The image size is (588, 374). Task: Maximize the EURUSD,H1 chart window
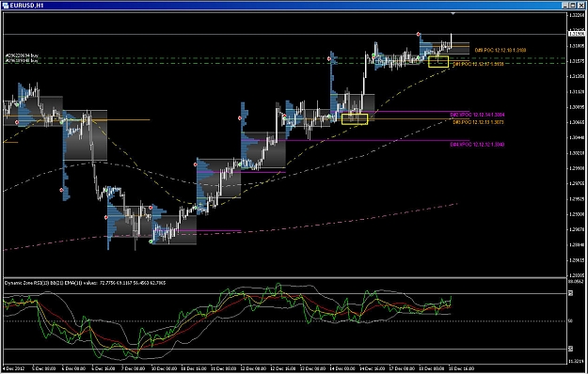pyautogui.click(x=573, y=6)
